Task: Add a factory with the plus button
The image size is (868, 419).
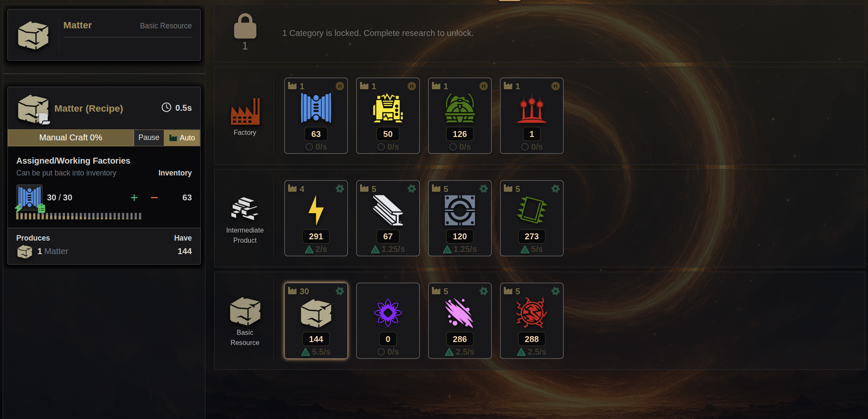Action: click(x=134, y=197)
